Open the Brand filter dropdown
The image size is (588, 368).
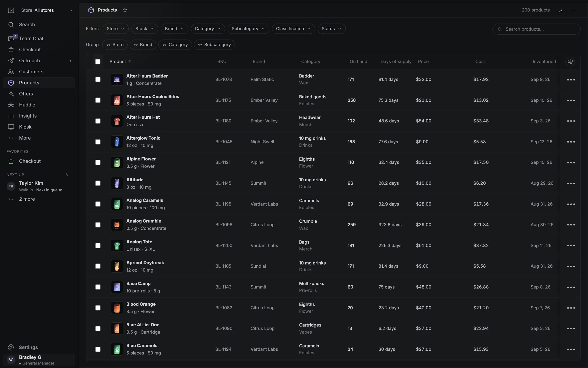pos(174,29)
